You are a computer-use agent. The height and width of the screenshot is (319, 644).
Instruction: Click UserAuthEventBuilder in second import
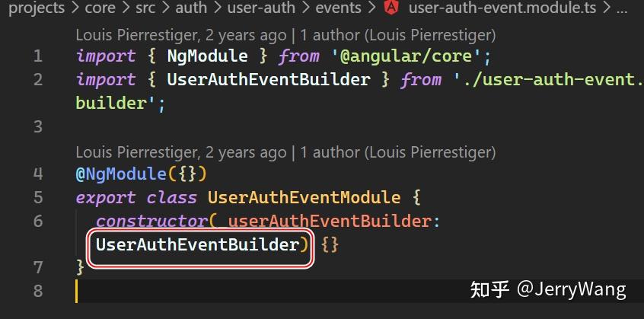(269, 80)
